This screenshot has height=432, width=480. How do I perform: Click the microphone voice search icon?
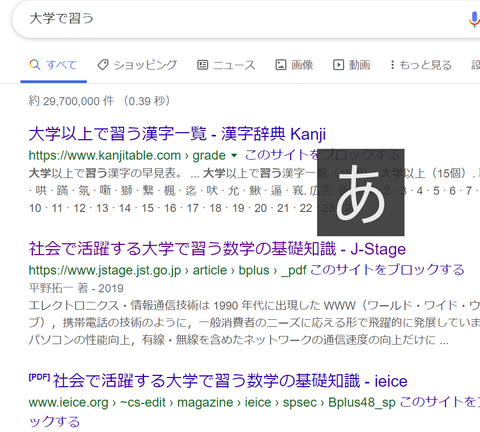(474, 19)
